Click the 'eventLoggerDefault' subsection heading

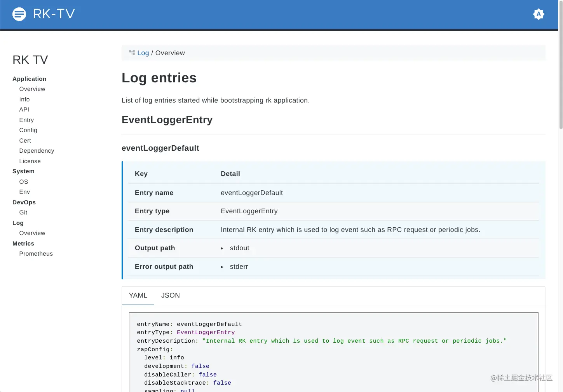tap(160, 148)
